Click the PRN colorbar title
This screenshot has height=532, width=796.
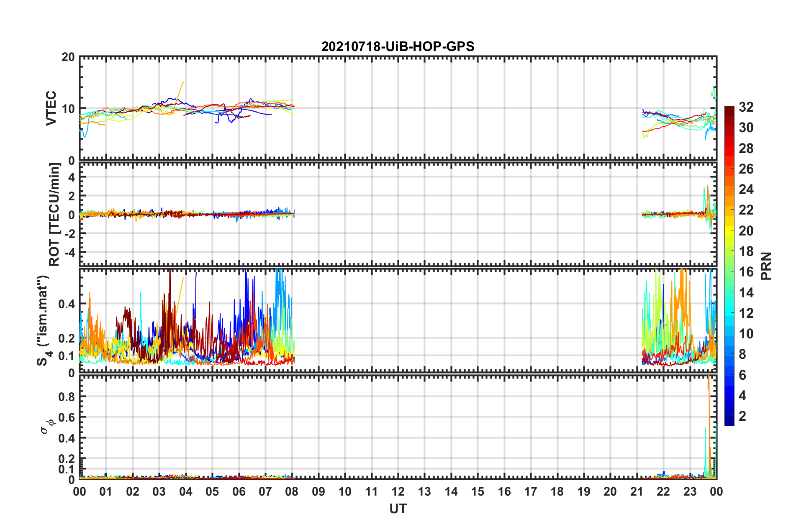coord(766,266)
